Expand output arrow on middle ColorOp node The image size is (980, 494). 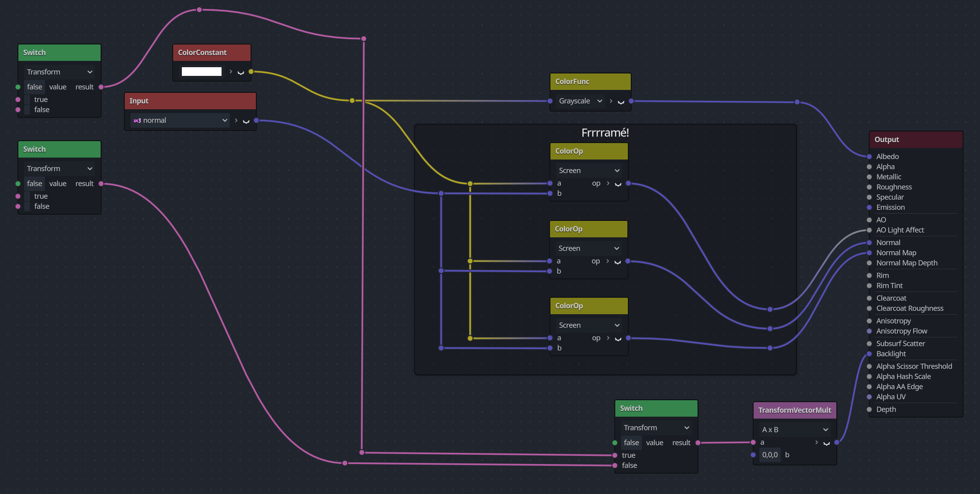pyautogui.click(x=608, y=261)
